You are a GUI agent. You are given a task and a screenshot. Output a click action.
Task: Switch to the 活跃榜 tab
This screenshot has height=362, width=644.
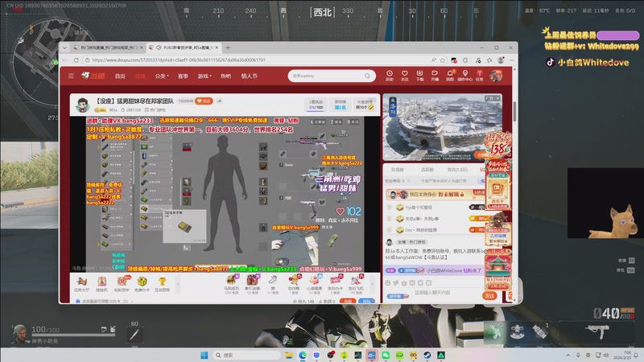click(x=427, y=170)
